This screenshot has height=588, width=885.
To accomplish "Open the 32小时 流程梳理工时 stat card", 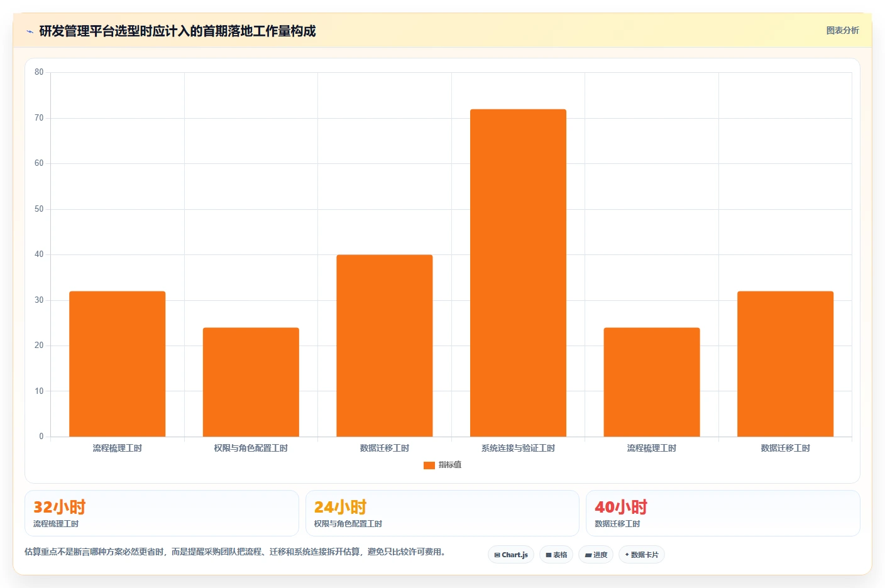I will (162, 513).
